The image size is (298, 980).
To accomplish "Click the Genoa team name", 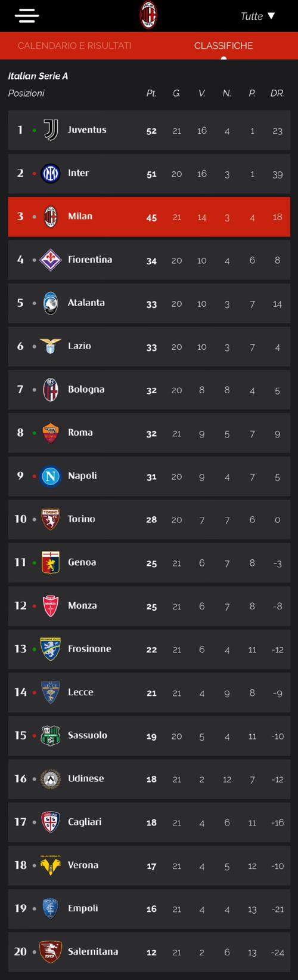I will click(82, 562).
